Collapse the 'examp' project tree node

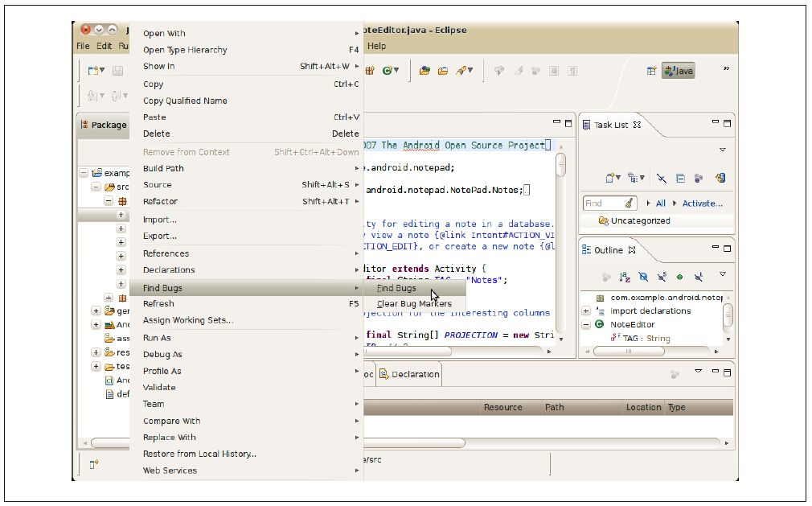pyautogui.click(x=84, y=172)
